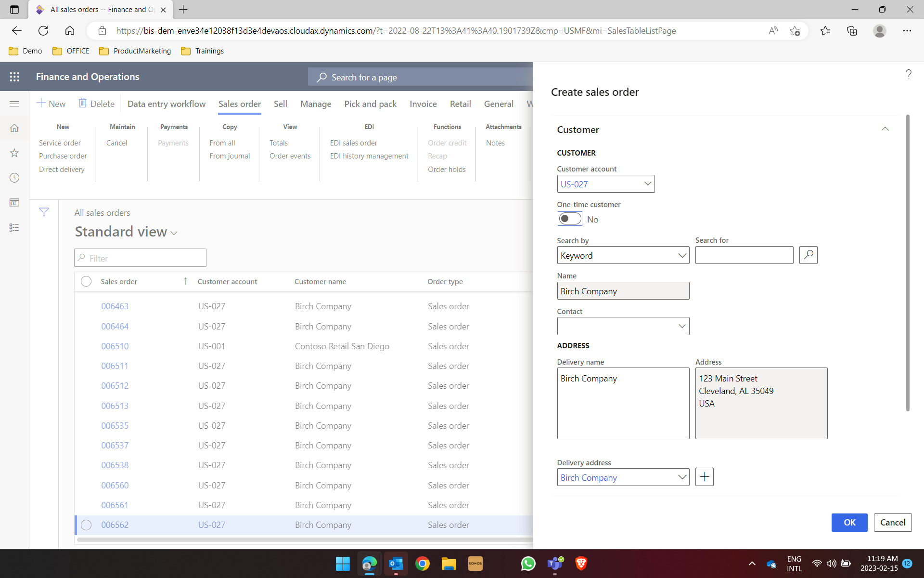
Task: Click the browser refresh icon
Action: point(43,31)
